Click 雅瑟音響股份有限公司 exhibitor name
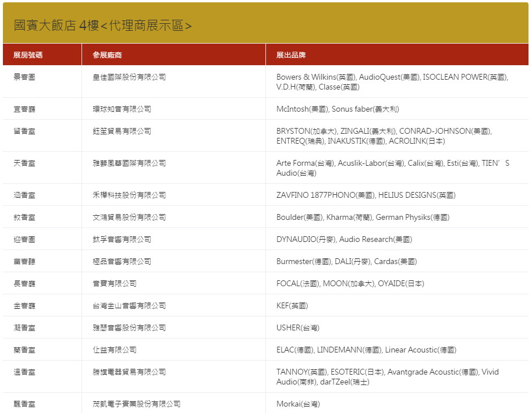The image size is (532, 413). coord(129,327)
